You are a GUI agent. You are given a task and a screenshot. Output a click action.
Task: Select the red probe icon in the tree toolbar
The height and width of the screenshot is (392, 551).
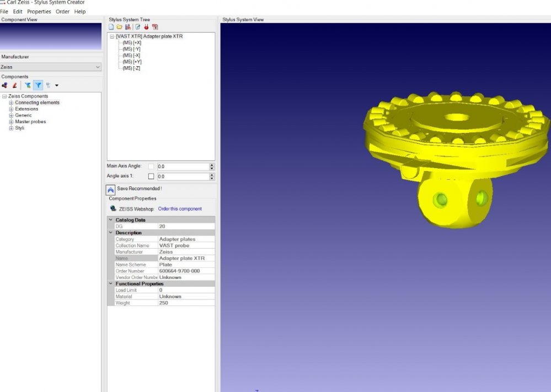[x=146, y=26]
